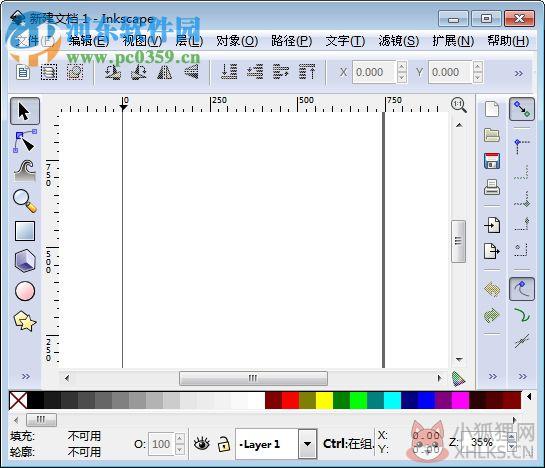
Task: Print the document
Action: coord(492,187)
